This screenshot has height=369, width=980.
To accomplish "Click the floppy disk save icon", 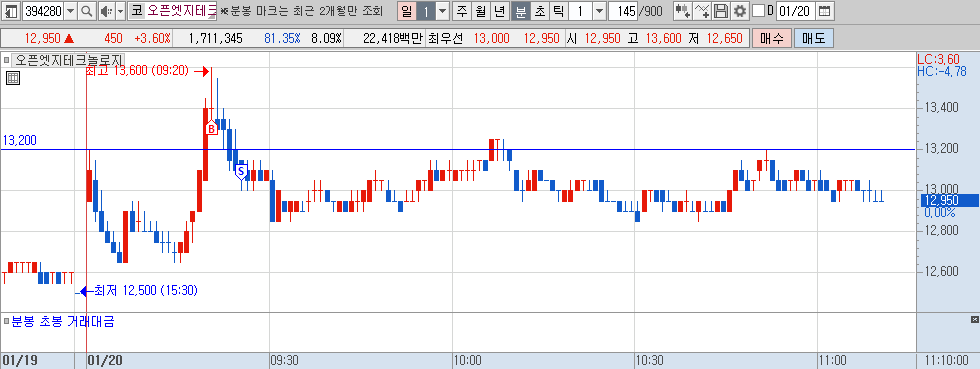I will 721,11.
